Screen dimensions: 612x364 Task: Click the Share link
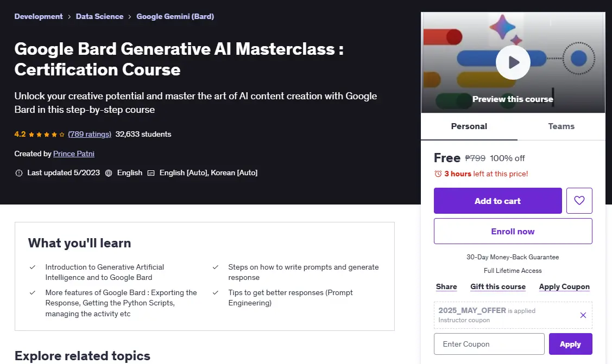tap(446, 286)
